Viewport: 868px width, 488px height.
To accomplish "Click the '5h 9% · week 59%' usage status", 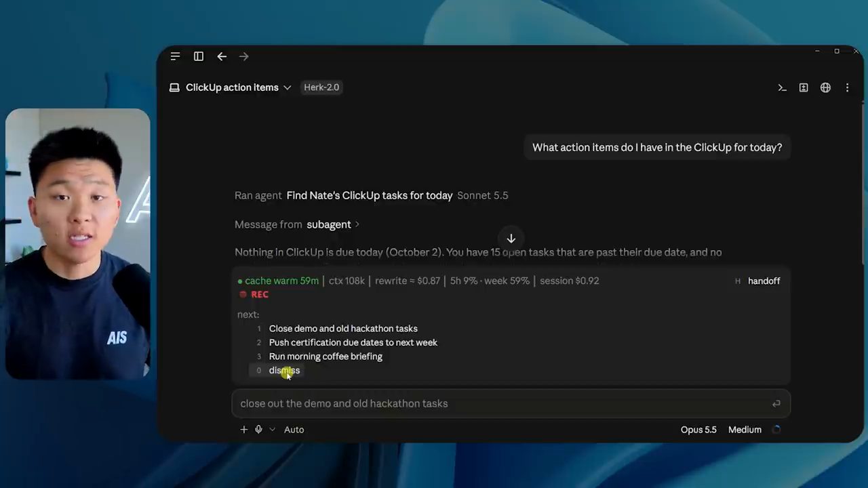I will click(490, 281).
